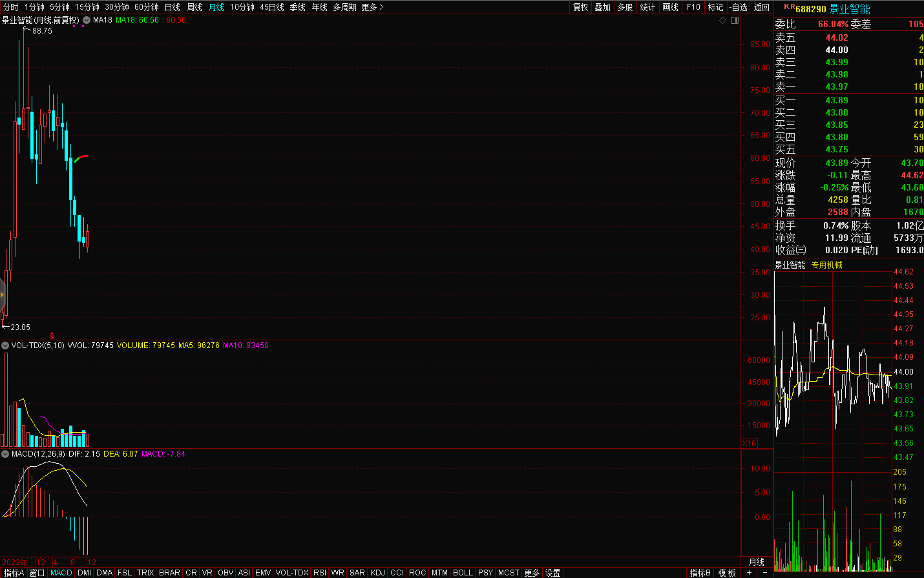Select the WR indicator tab
Screen dimensions: 924x578
[x=337, y=573]
